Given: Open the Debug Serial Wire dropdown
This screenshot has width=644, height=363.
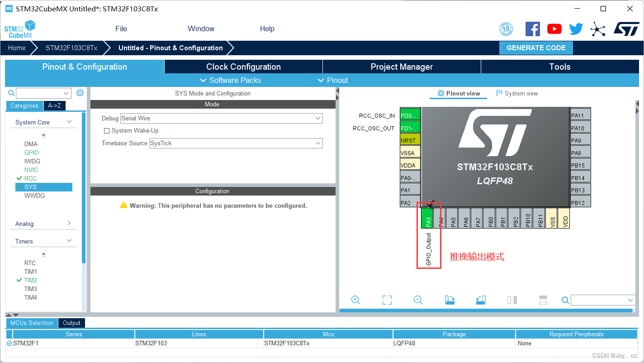Looking at the screenshot, I should click(222, 118).
